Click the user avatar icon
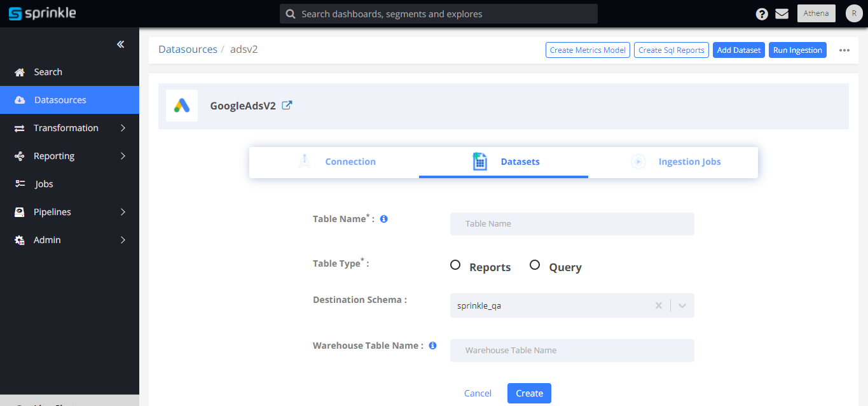This screenshot has width=868, height=406. tap(854, 13)
